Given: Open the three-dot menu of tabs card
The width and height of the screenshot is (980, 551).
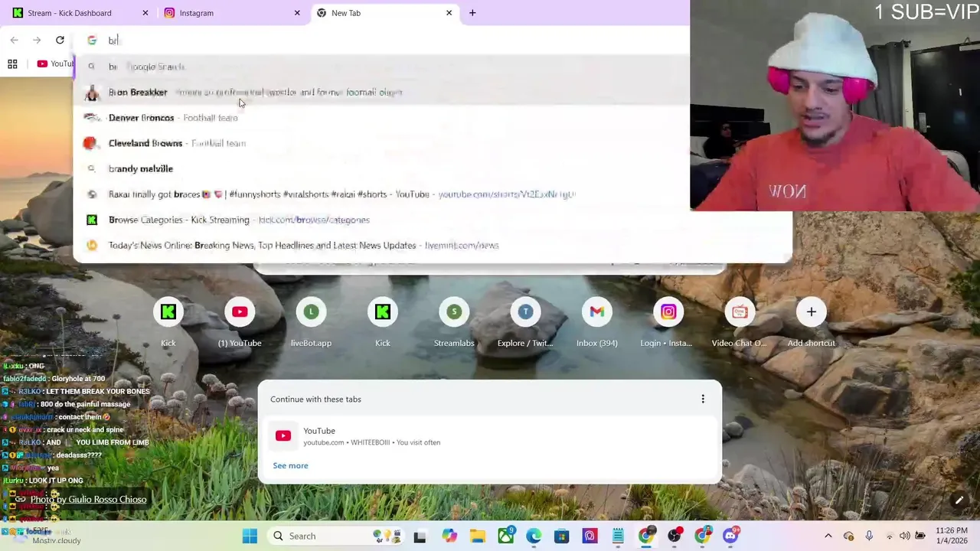Looking at the screenshot, I should point(703,399).
